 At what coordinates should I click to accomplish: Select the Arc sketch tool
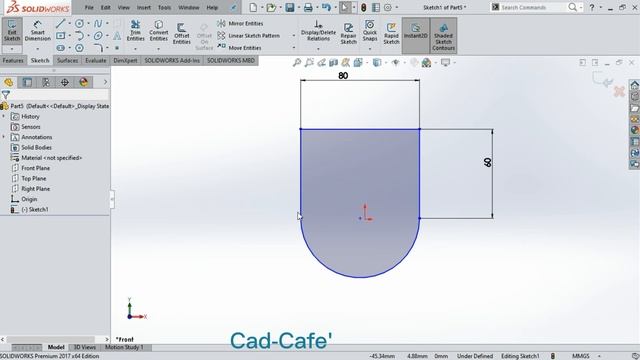(x=79, y=36)
